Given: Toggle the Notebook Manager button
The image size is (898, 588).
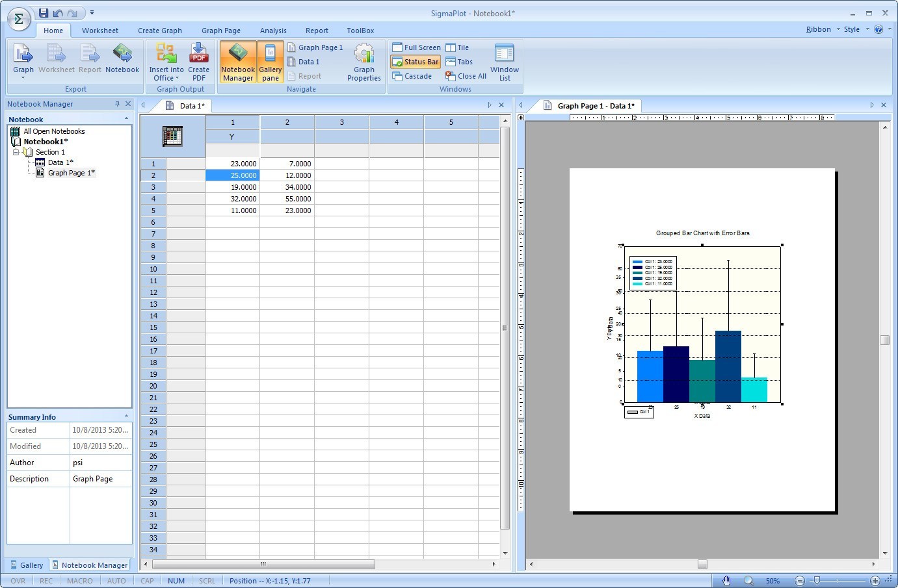Looking at the screenshot, I should point(238,62).
